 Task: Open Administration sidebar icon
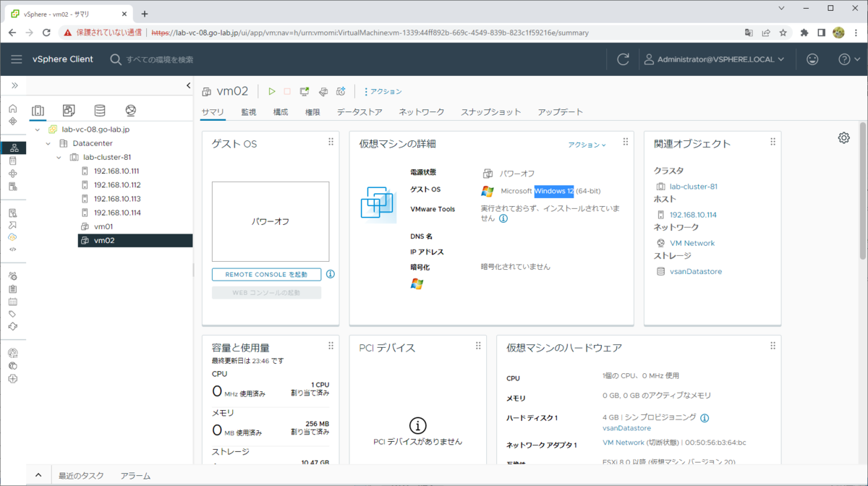point(13,276)
